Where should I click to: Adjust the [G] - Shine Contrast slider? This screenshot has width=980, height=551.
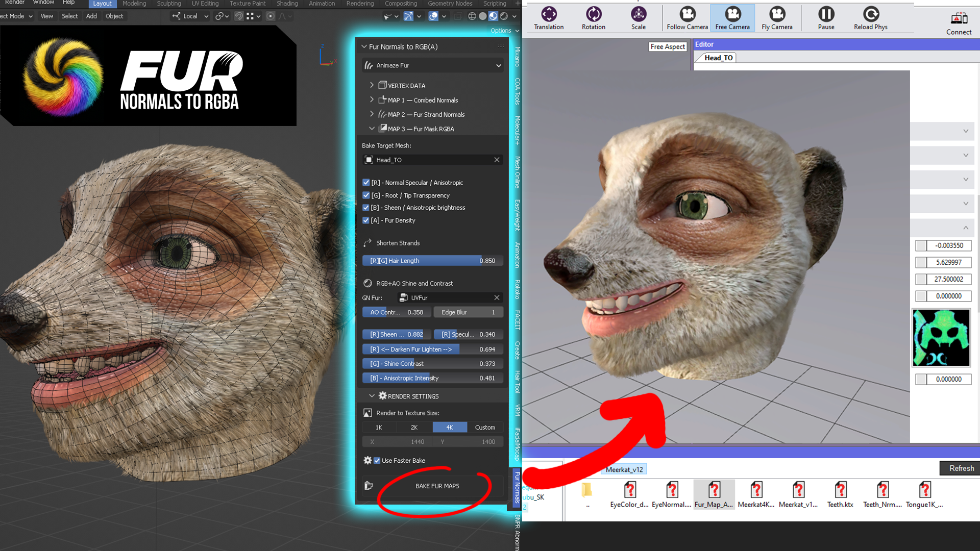432,363
